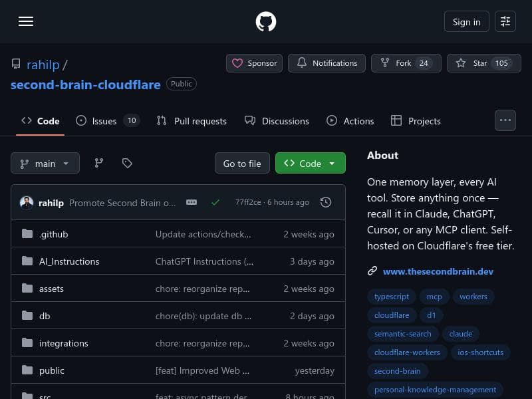The width and height of the screenshot is (532, 399).
Task: View branches via the branch icon
Action: click(98, 163)
